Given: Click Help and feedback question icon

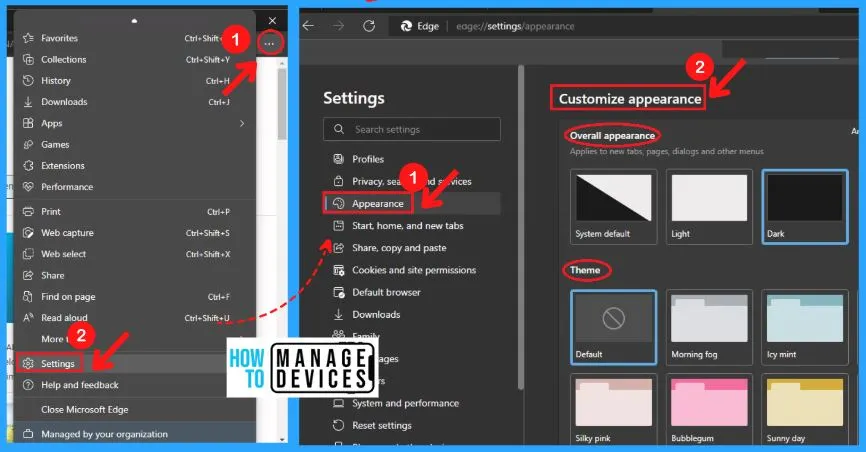Looking at the screenshot, I should pos(28,385).
